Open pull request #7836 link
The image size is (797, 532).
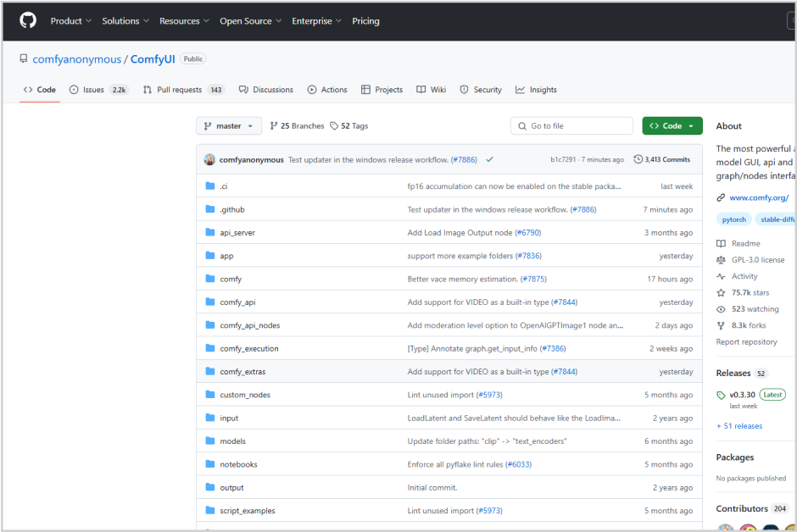coord(528,256)
